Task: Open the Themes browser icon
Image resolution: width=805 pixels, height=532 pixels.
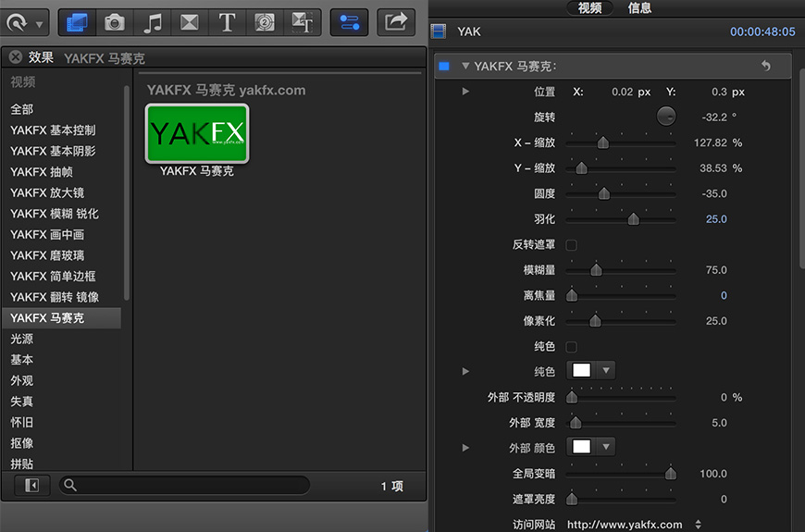Action: pyautogui.click(x=302, y=22)
